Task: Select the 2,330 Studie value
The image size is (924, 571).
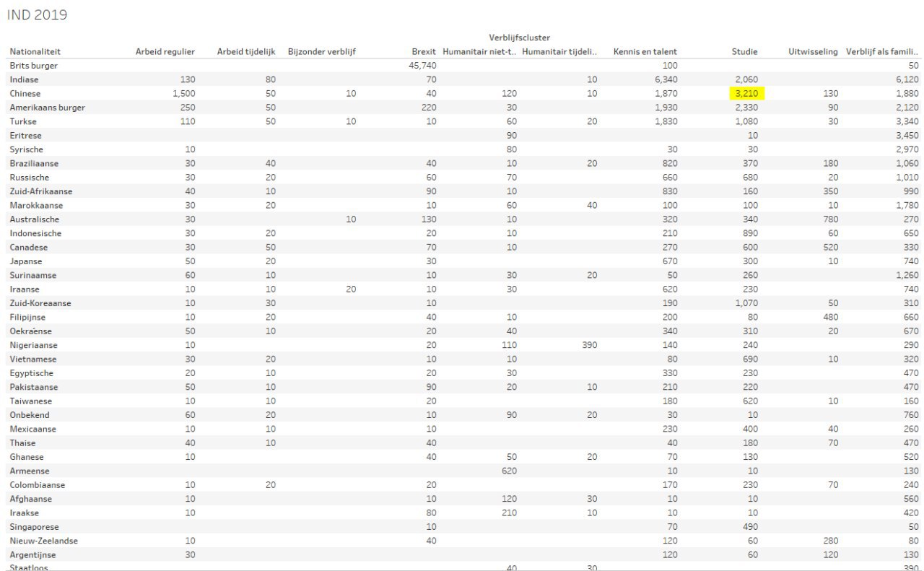Action: click(x=746, y=108)
